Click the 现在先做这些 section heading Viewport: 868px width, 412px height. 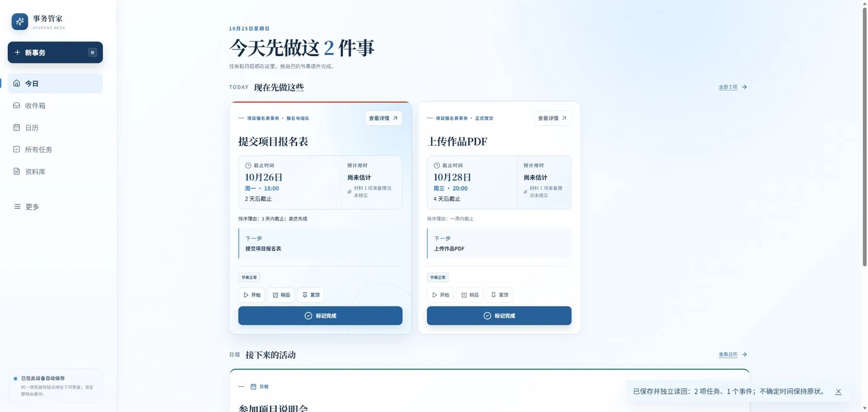279,87
